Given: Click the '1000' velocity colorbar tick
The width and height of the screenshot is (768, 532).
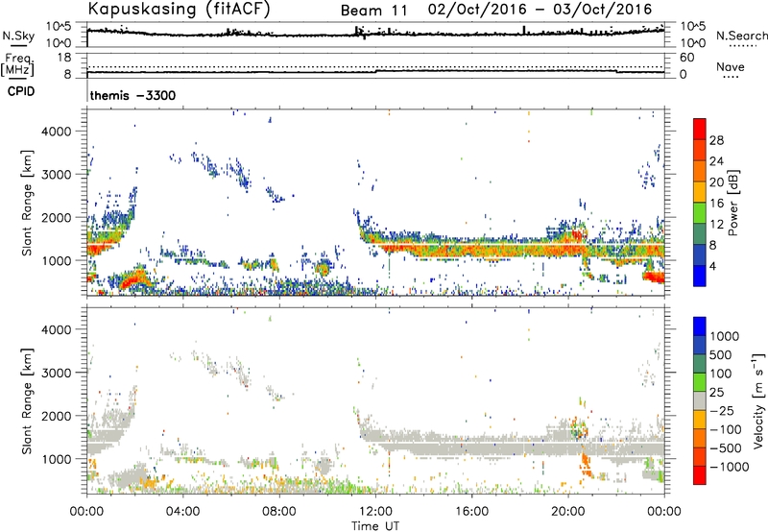Looking at the screenshot, I should pyautogui.click(x=724, y=336).
